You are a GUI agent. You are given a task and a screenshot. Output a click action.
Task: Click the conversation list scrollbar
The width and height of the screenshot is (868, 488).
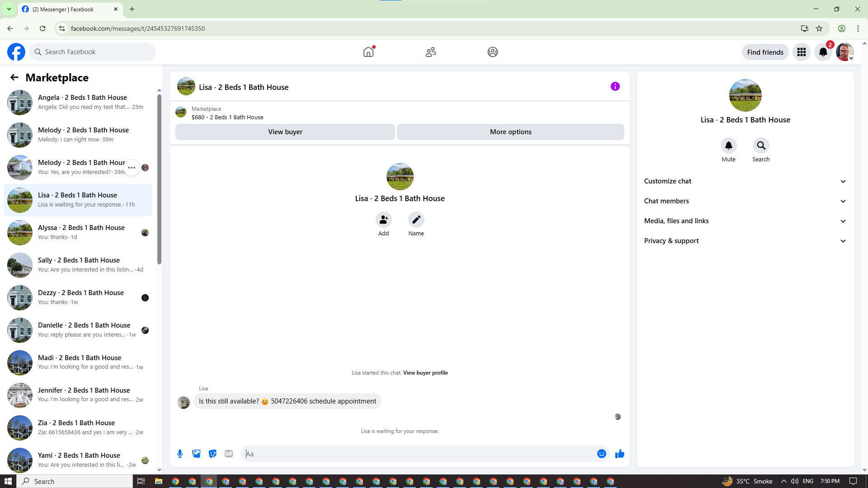(159, 179)
